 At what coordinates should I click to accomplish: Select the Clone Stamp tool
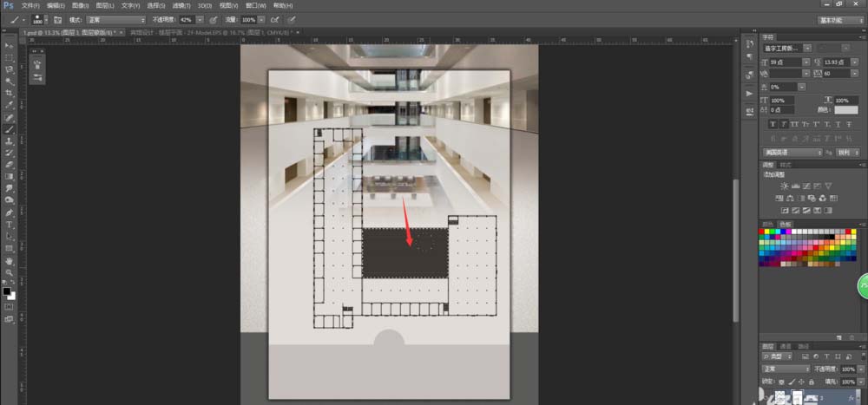(9, 141)
